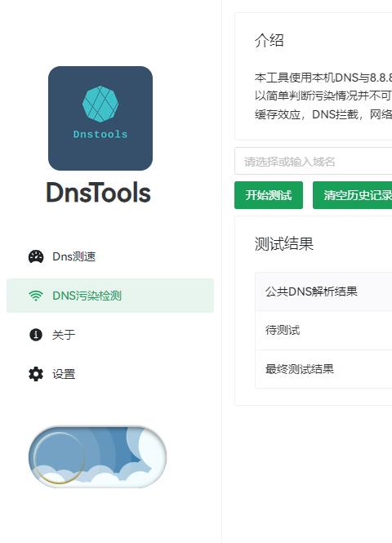Focus the 请选择或输入域名 domain input
The width and height of the screenshot is (392, 543).
coord(313,162)
